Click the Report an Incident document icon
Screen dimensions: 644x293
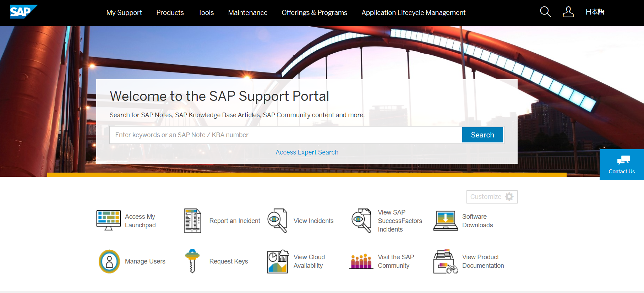click(192, 221)
